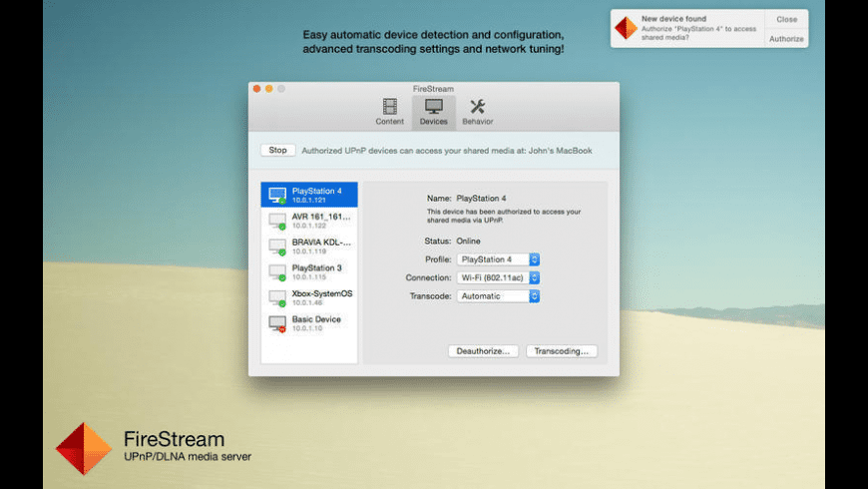Click the AVR 161 device monitor icon

click(x=277, y=221)
